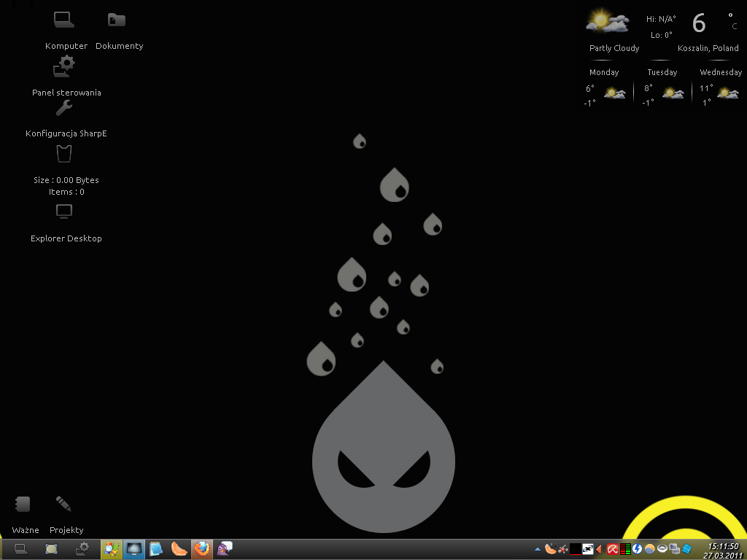Click the Partly Cloudy condition text
Screen dimensions: 747x560
(614, 48)
